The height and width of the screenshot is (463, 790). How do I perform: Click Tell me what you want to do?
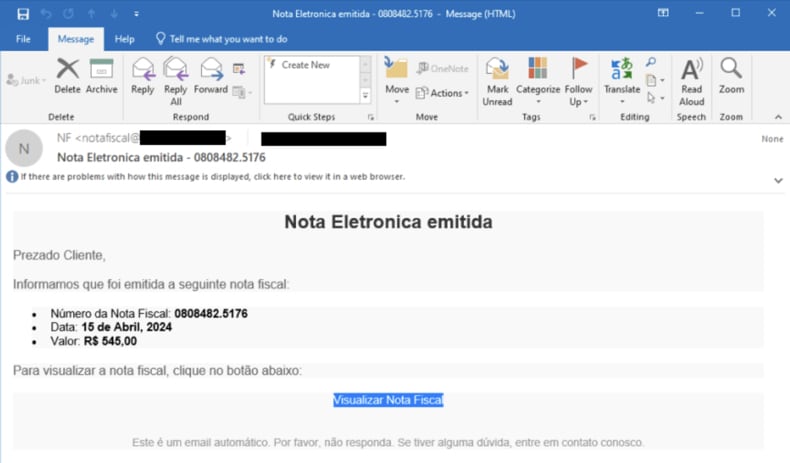tap(222, 39)
